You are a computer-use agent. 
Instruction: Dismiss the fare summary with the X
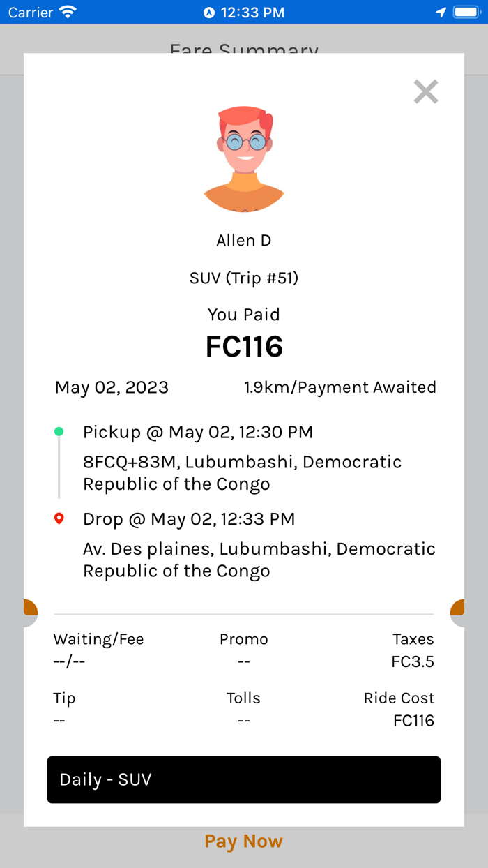tap(426, 91)
